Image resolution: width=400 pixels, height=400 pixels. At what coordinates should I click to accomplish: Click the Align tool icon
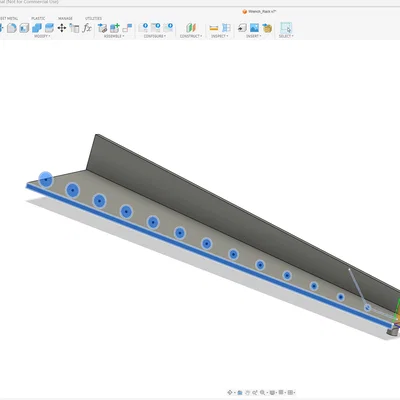tap(74, 28)
